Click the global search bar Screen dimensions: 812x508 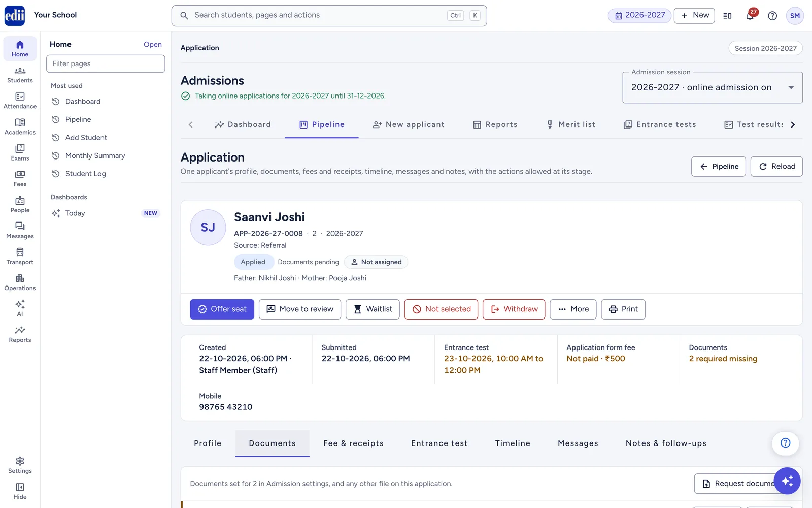329,16
